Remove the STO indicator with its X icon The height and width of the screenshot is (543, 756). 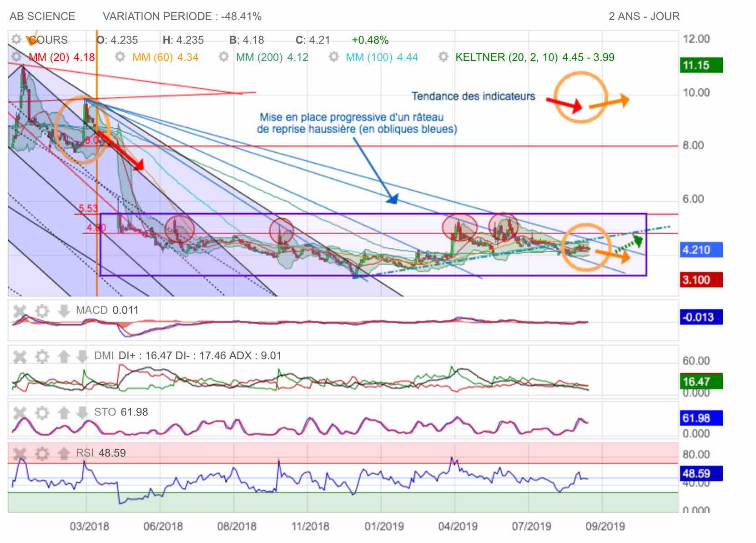[x=20, y=413]
